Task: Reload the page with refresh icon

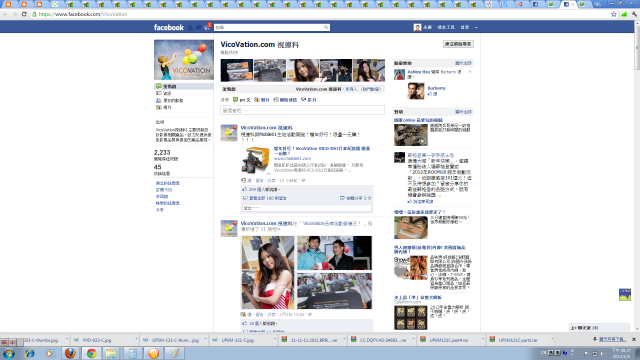Action: point(24,14)
